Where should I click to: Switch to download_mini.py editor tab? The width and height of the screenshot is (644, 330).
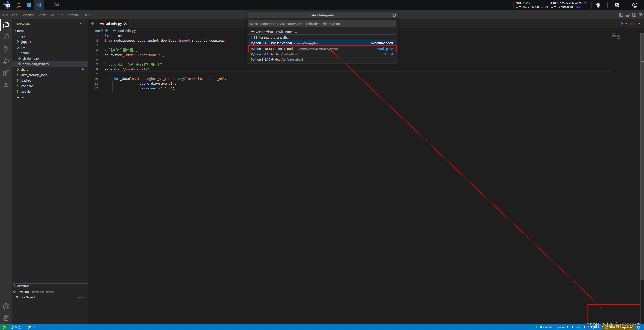point(108,24)
